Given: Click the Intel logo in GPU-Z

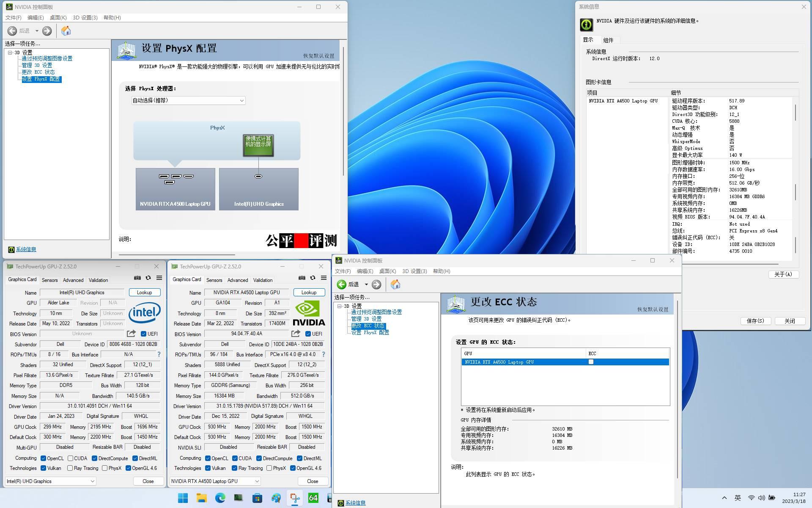Looking at the screenshot, I should [145, 312].
